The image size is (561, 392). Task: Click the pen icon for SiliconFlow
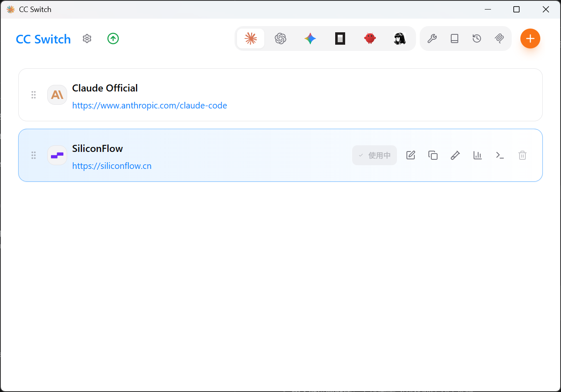[455, 155]
